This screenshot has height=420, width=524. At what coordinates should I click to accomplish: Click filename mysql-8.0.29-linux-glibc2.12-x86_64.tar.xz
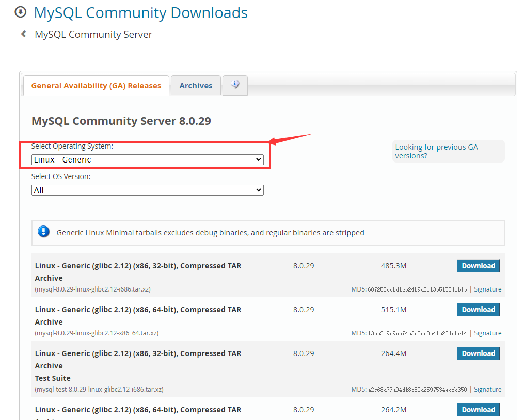[x=97, y=333]
